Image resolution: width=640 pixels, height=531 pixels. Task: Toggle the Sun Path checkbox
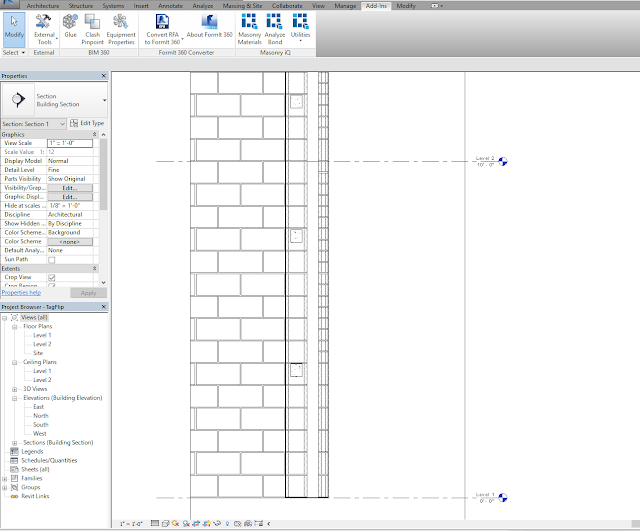click(52, 260)
